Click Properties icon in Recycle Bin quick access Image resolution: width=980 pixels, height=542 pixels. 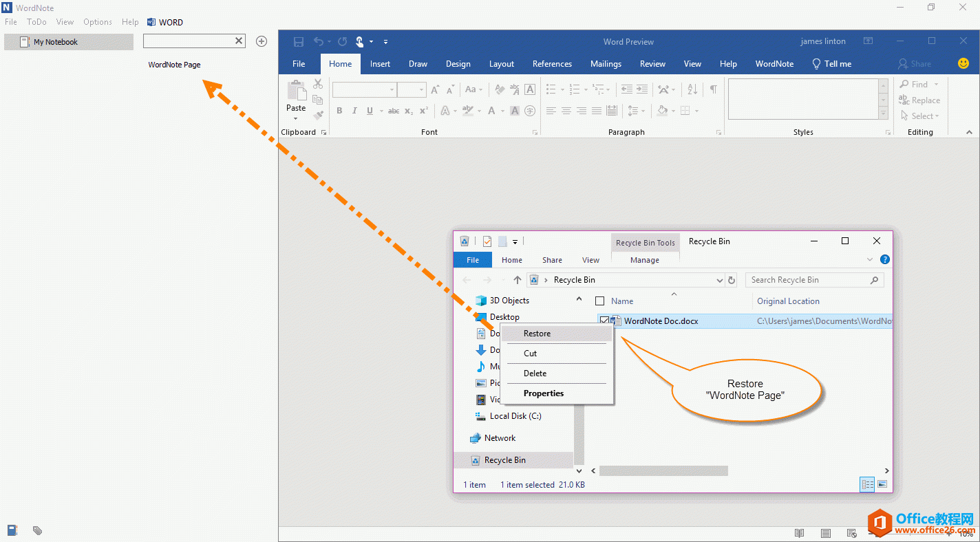pyautogui.click(x=487, y=241)
